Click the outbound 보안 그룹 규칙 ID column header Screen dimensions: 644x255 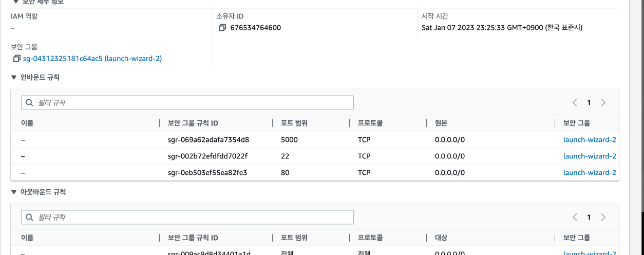[x=193, y=238]
